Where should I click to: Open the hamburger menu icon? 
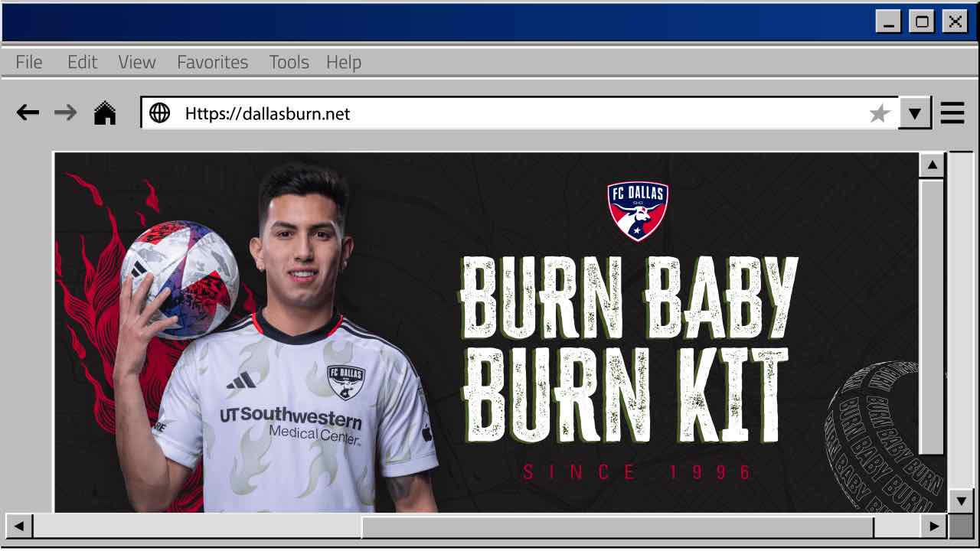(952, 113)
